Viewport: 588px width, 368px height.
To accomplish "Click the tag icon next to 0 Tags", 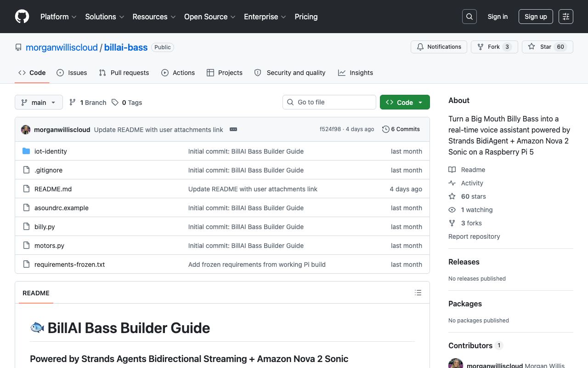I will (x=115, y=103).
